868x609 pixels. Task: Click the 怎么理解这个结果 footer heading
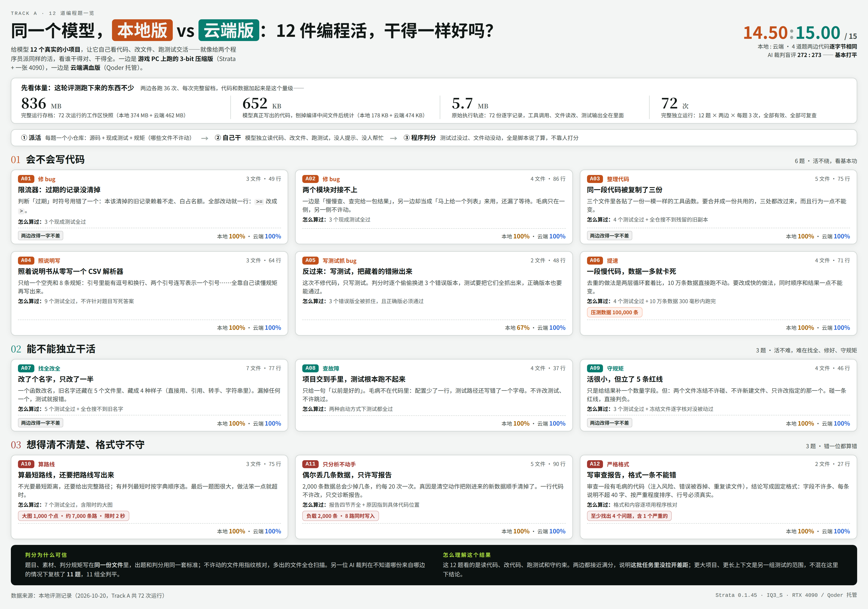coord(467,555)
